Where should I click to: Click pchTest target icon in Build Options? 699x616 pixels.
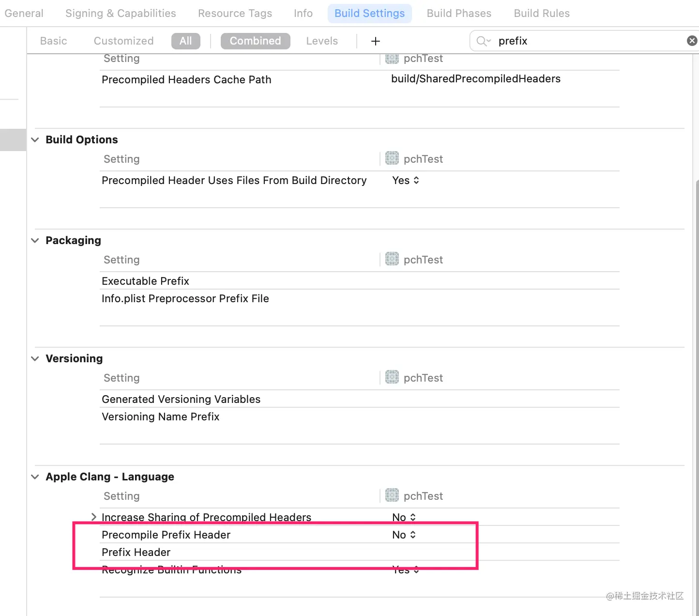pos(392,158)
